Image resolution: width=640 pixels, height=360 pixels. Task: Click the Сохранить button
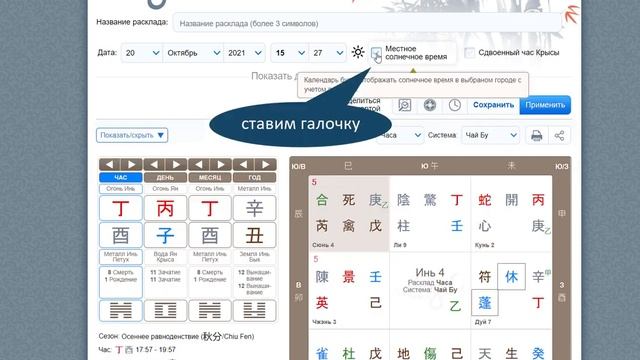(x=493, y=105)
